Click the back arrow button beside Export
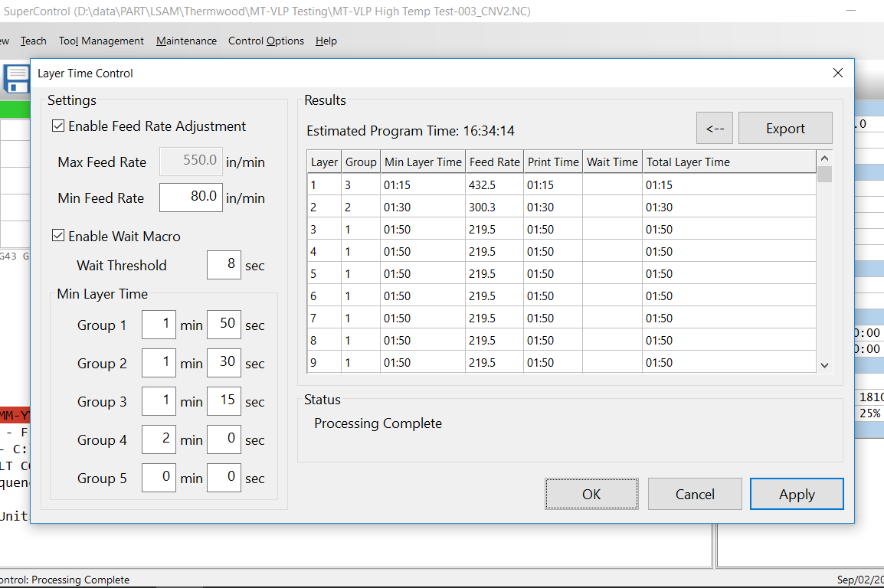Viewport: 884px width, 588px height. pyautogui.click(x=714, y=128)
